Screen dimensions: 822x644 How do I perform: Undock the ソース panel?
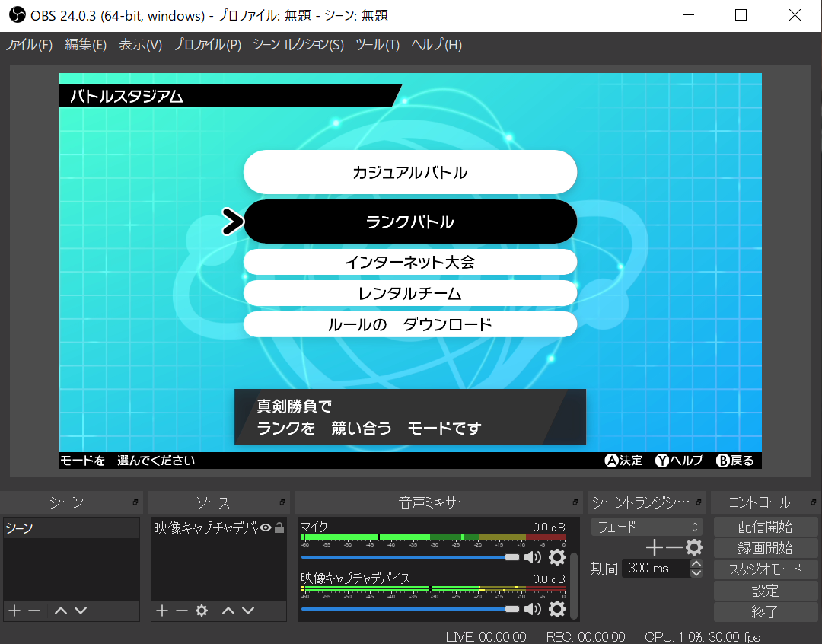(x=282, y=502)
